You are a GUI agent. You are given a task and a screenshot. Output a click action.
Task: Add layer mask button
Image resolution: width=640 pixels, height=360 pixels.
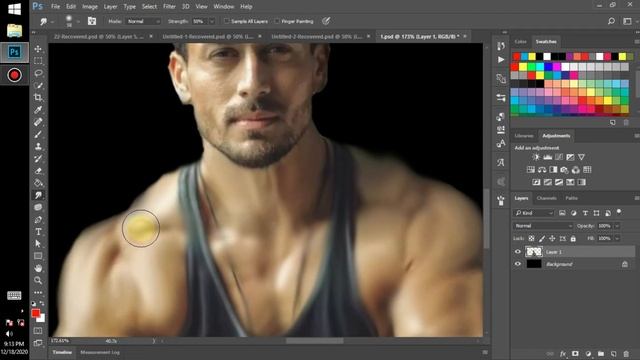tap(575, 354)
